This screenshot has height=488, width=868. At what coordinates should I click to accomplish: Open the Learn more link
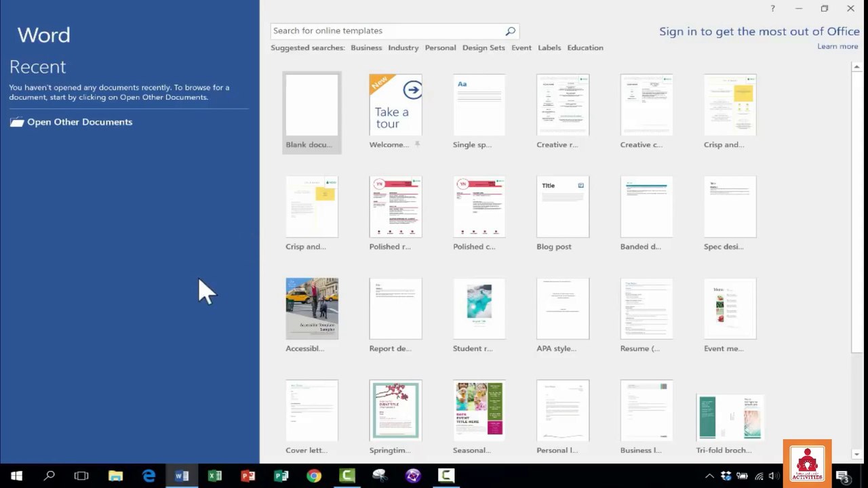tap(837, 46)
